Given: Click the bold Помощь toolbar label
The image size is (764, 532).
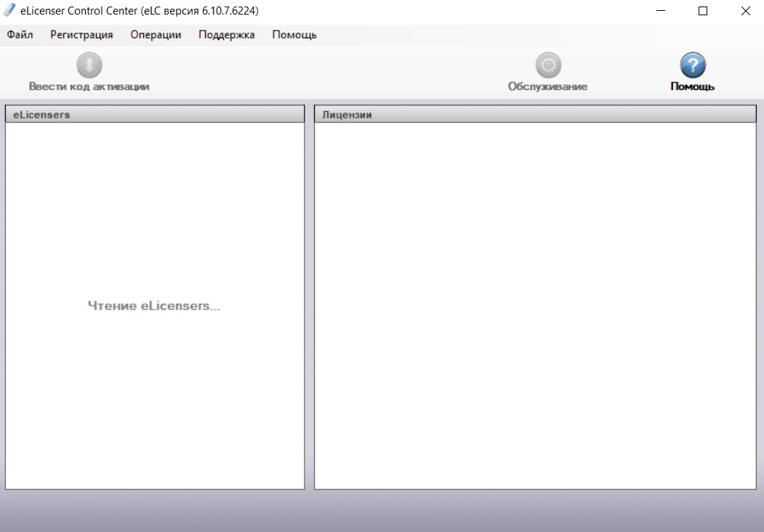Looking at the screenshot, I should [692, 86].
